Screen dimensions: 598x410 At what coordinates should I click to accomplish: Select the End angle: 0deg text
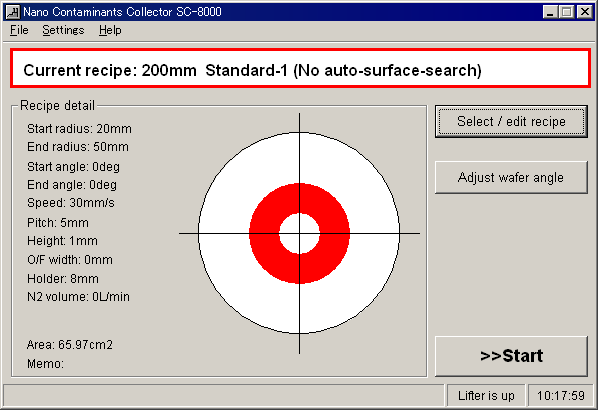coord(72,185)
